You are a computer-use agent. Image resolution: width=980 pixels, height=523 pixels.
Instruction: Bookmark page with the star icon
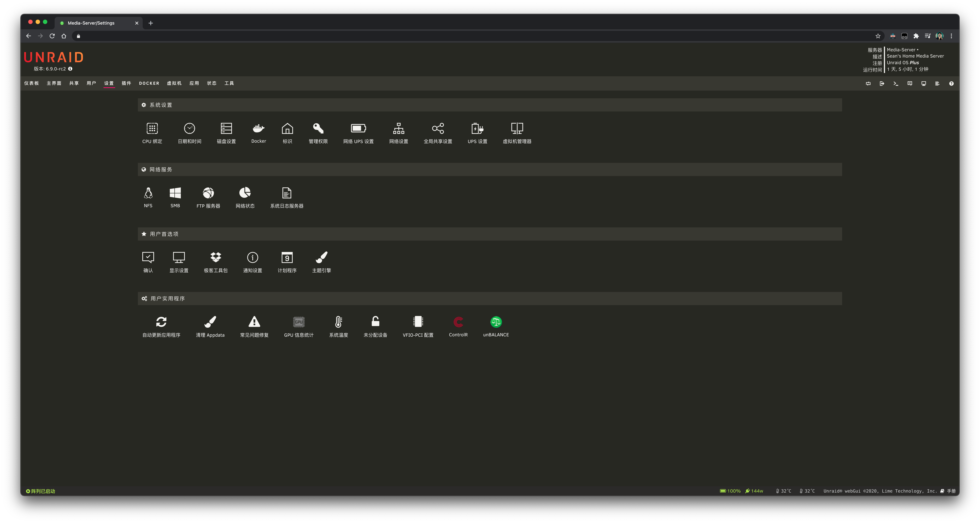[x=878, y=36]
